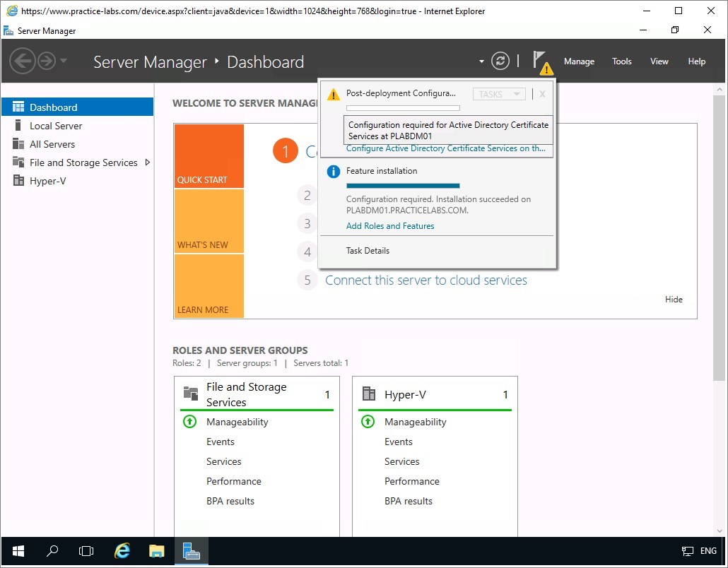The width and height of the screenshot is (728, 568).
Task: Click Manageability status icon in File and Storage tile
Action: pos(190,421)
